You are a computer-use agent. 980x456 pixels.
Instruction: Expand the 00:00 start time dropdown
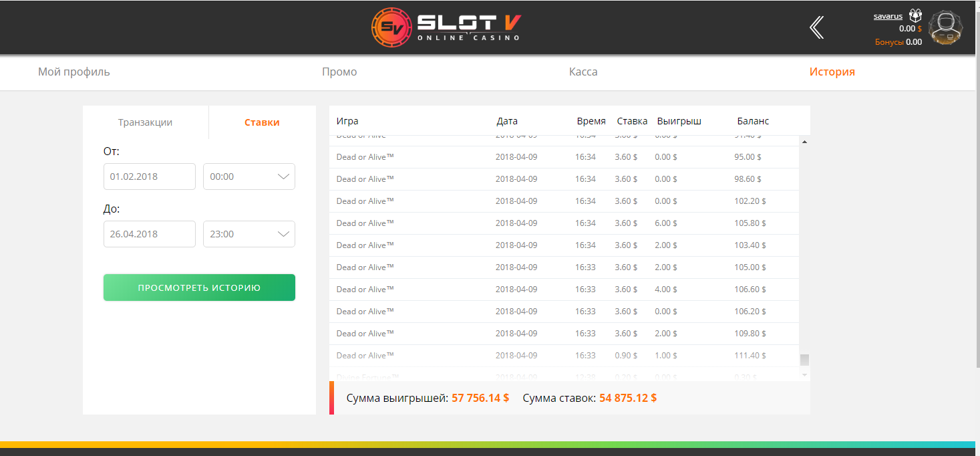point(249,177)
